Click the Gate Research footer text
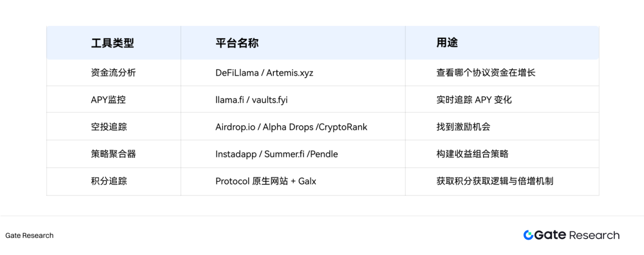This screenshot has width=644, height=255. click(x=29, y=235)
